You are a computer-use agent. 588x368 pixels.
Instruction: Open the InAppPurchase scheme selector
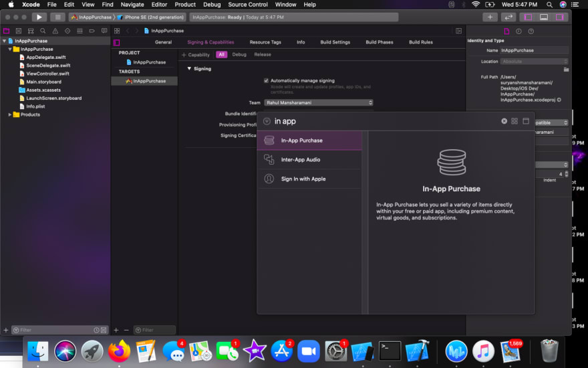click(92, 17)
